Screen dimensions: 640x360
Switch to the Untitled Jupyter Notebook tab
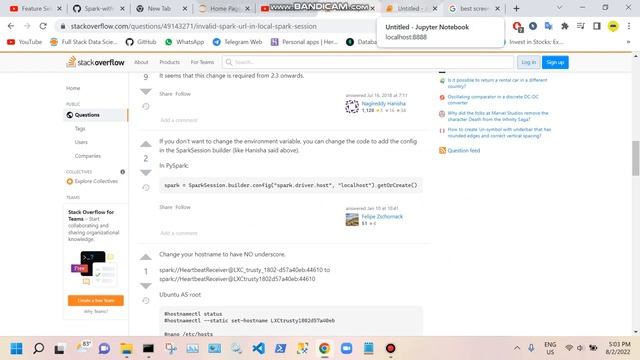411,8
